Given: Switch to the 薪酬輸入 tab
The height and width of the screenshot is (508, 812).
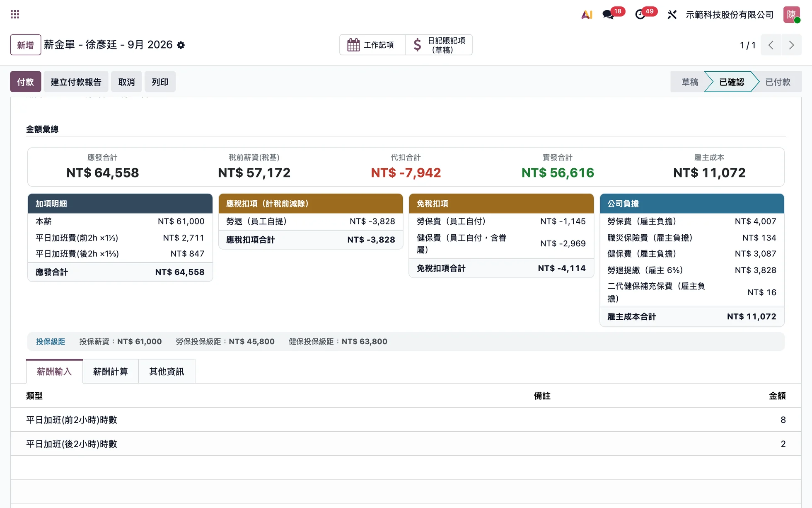Looking at the screenshot, I should [x=54, y=372].
